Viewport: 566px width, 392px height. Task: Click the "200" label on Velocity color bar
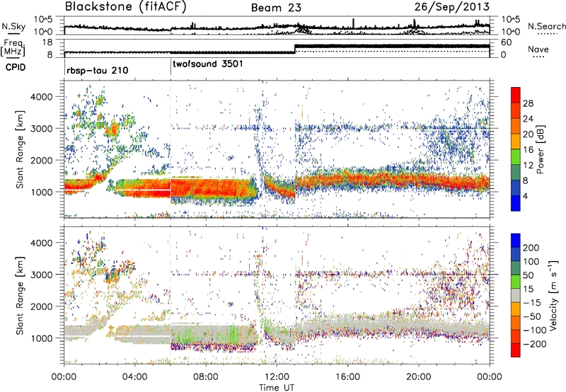[x=531, y=248]
